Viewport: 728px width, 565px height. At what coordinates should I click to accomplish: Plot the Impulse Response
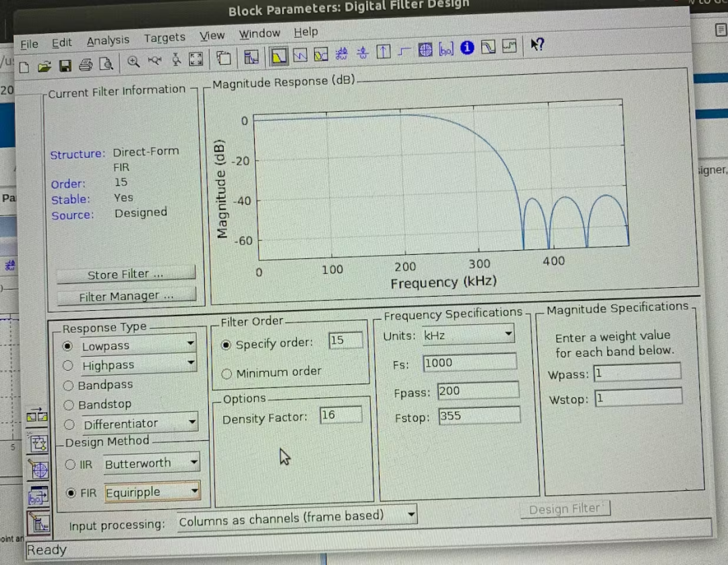pos(383,51)
